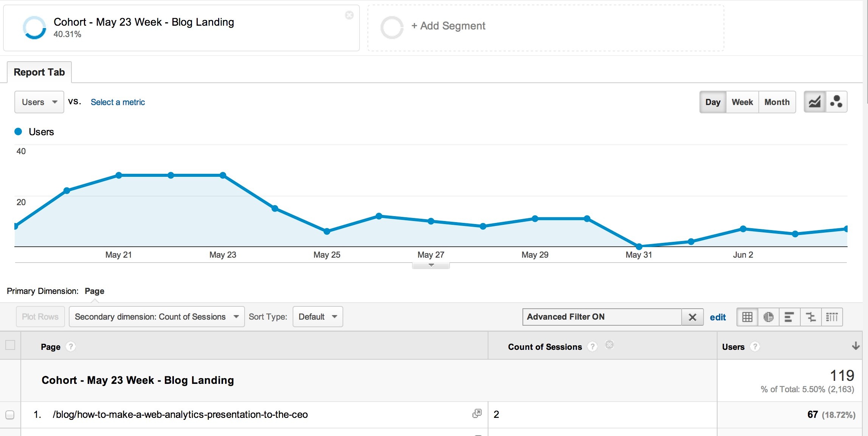Screen dimensions: 868x436
Task: Clear the Advanced Filter with X
Action: click(692, 317)
